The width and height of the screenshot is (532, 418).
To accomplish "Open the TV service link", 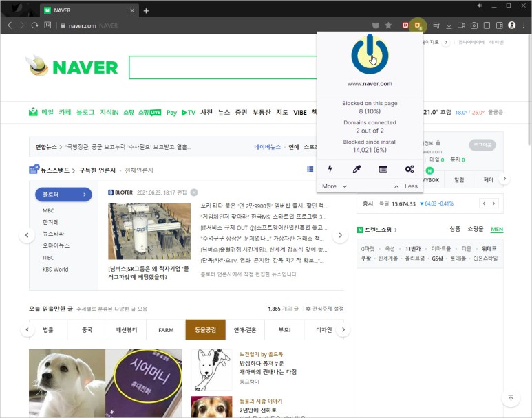I will pos(189,113).
